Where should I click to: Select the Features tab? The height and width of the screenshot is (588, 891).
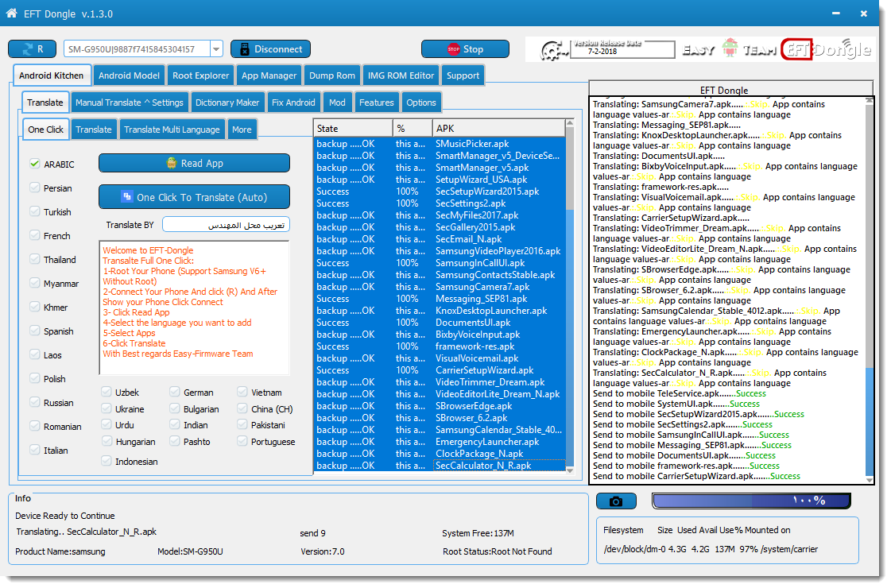[376, 103]
